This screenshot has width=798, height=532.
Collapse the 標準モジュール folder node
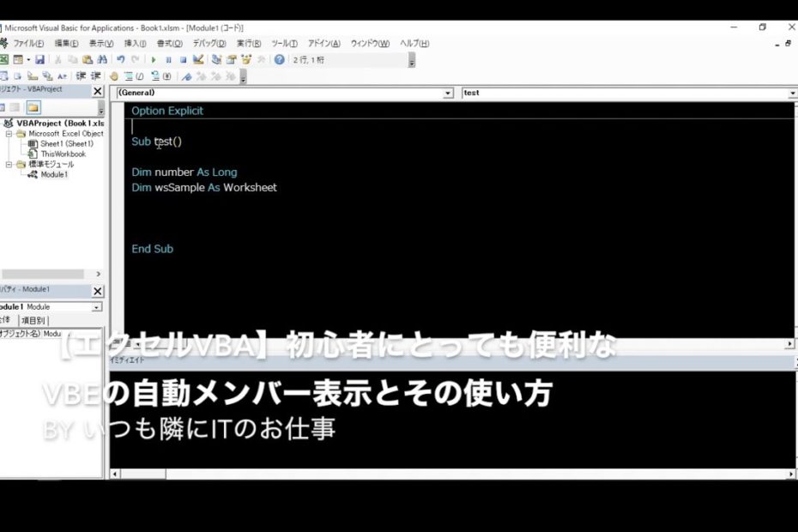coord(9,164)
